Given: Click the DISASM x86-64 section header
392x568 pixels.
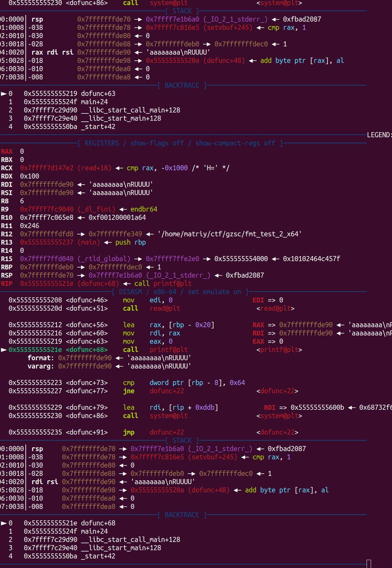Looking at the screenshot, I should pyautogui.click(x=180, y=292).
